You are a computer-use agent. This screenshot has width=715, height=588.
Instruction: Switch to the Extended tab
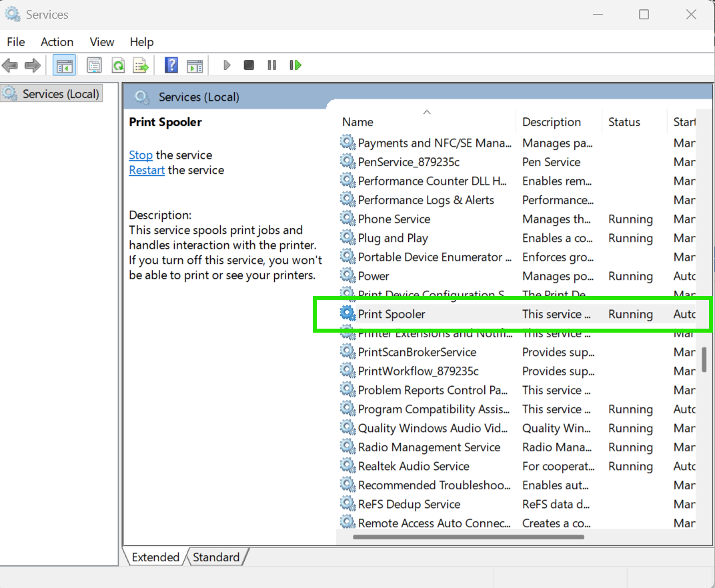tap(155, 557)
